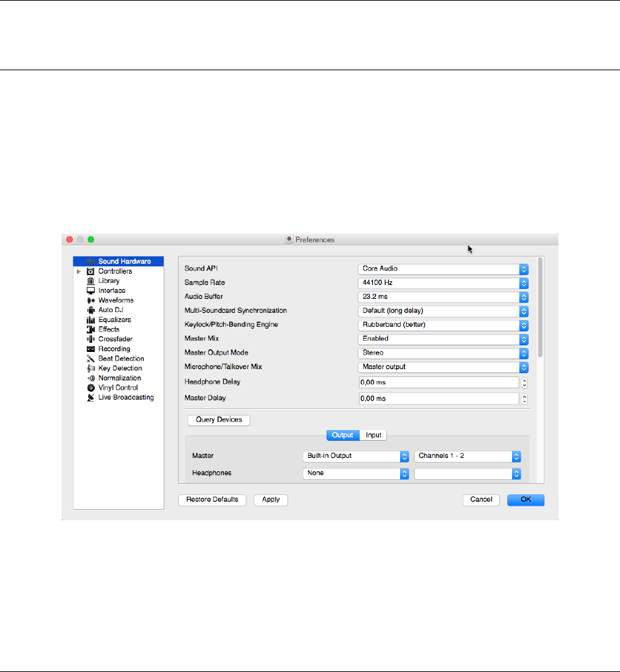Screen dimensions: 620x672
Task: Click the Preferences title bar icon
Action: pos(289,239)
